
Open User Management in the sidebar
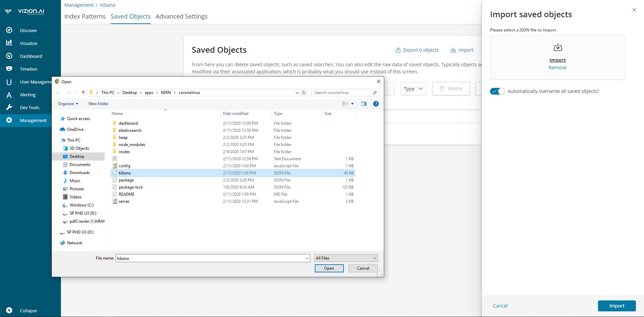point(35,82)
